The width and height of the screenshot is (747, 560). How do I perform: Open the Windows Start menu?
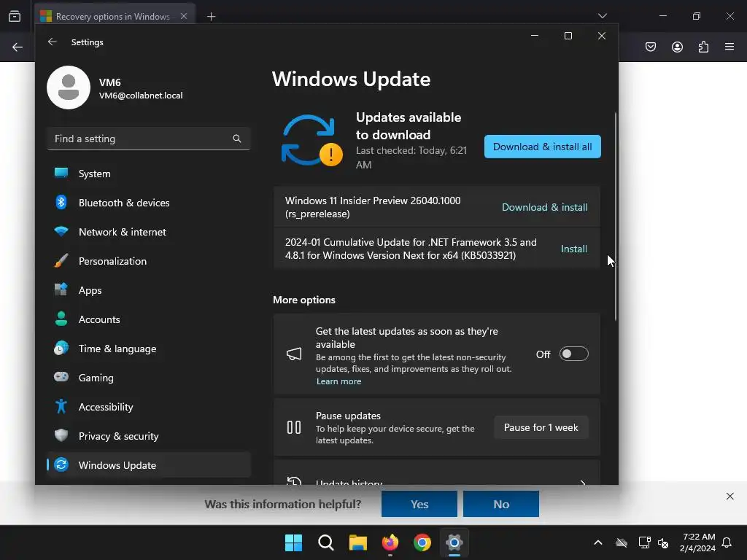click(293, 542)
